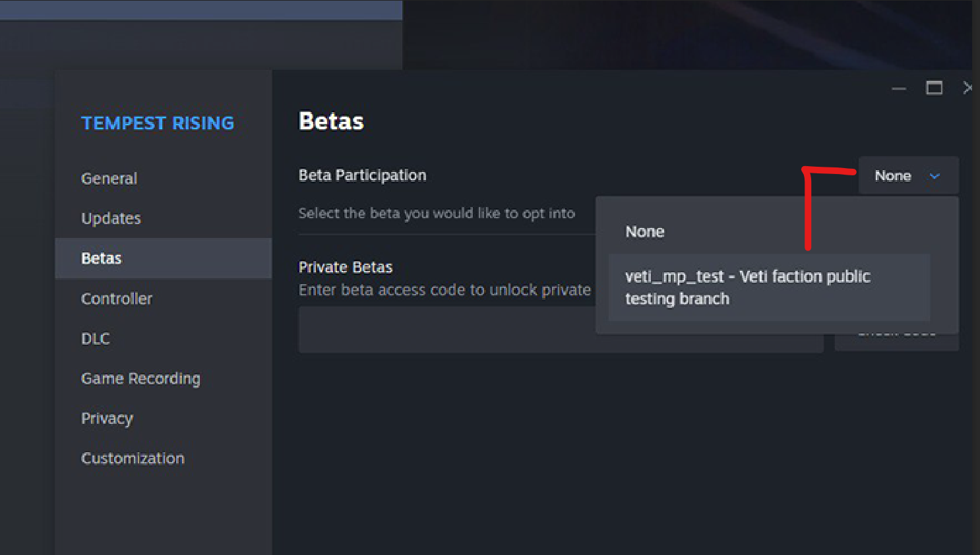Select the Betas sidebar item
980x555 pixels.
(102, 258)
